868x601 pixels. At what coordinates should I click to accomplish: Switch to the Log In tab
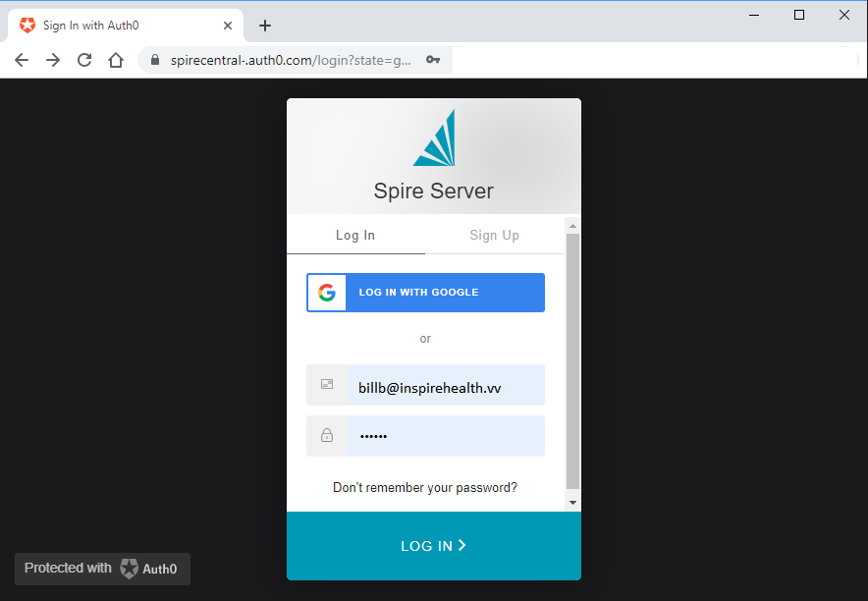(x=355, y=236)
